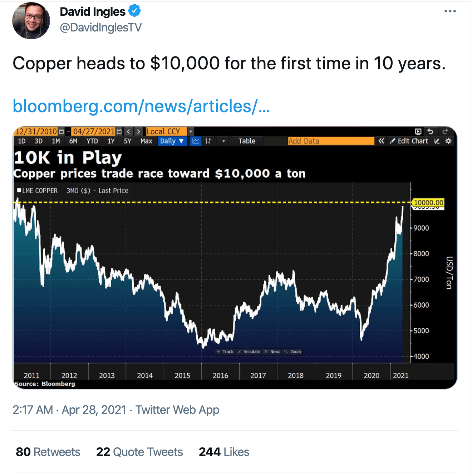472x476 pixels.
Task: Expand the chart type options arrow
Action: tap(223, 141)
